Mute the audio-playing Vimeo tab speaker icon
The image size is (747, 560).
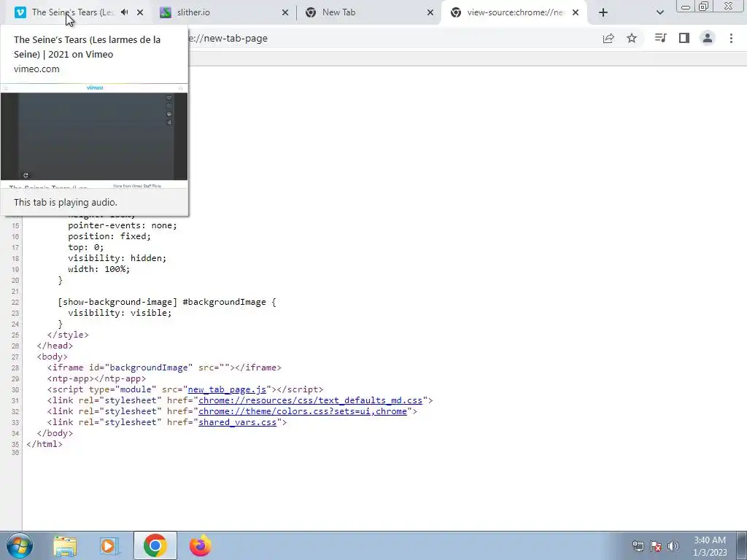point(124,12)
